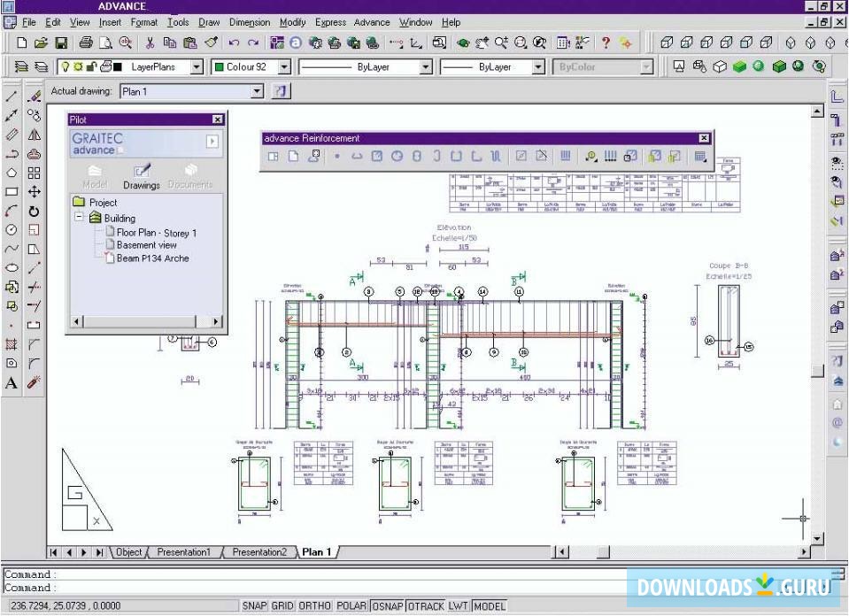
Task: Select Model mode in Pilot panel
Action: point(95,176)
